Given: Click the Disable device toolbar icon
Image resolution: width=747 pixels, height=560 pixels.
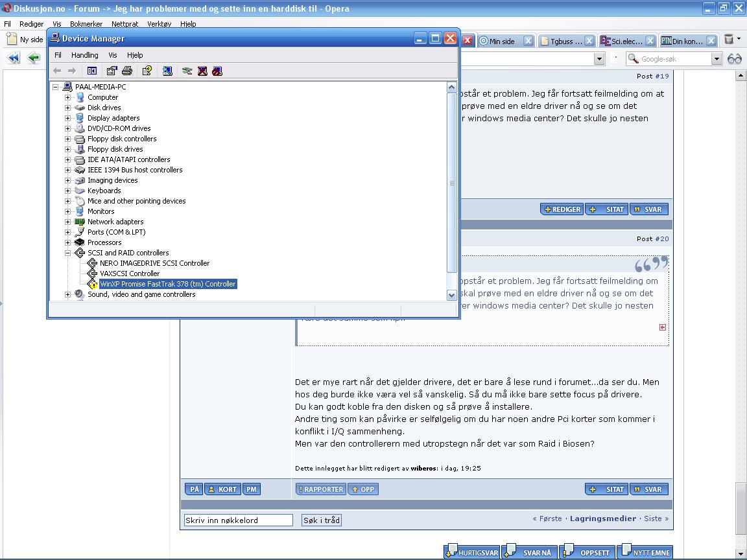Looking at the screenshot, I should coord(217,71).
